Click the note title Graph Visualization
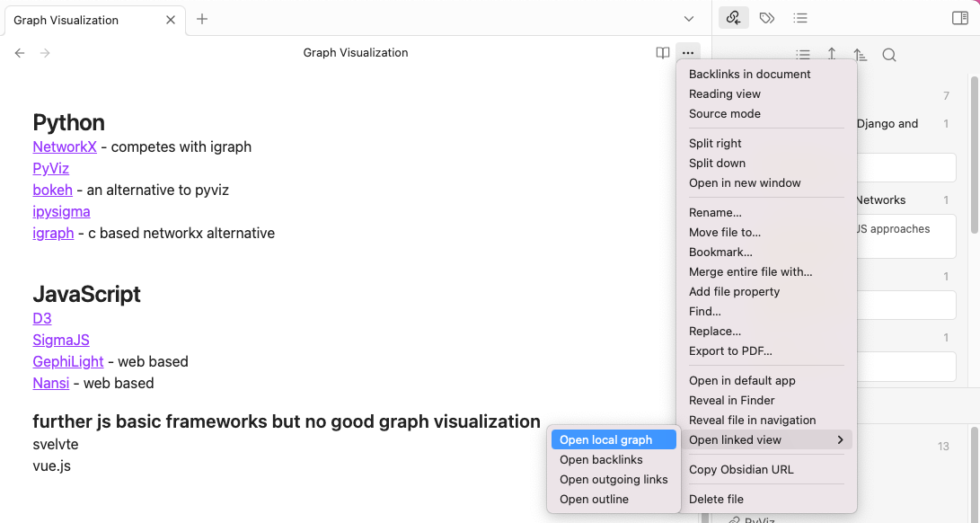The image size is (980, 523). [x=356, y=52]
